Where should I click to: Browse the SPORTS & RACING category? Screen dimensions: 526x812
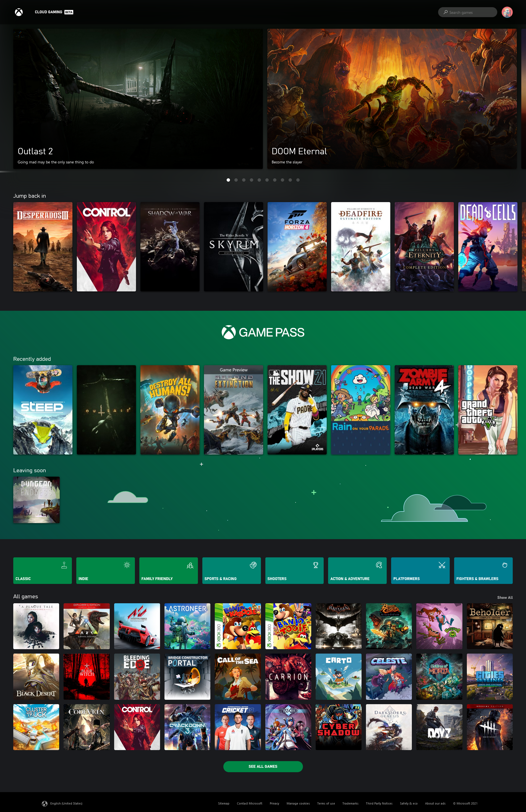(x=232, y=570)
